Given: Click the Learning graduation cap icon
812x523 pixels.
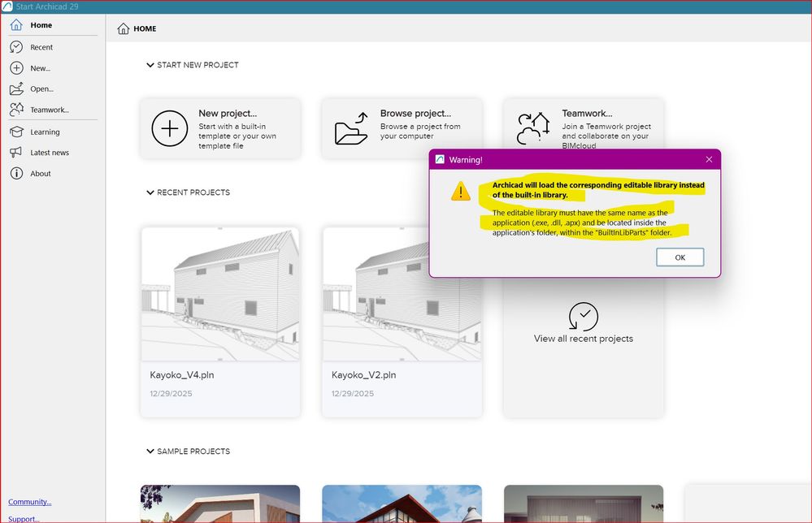Looking at the screenshot, I should click(16, 132).
